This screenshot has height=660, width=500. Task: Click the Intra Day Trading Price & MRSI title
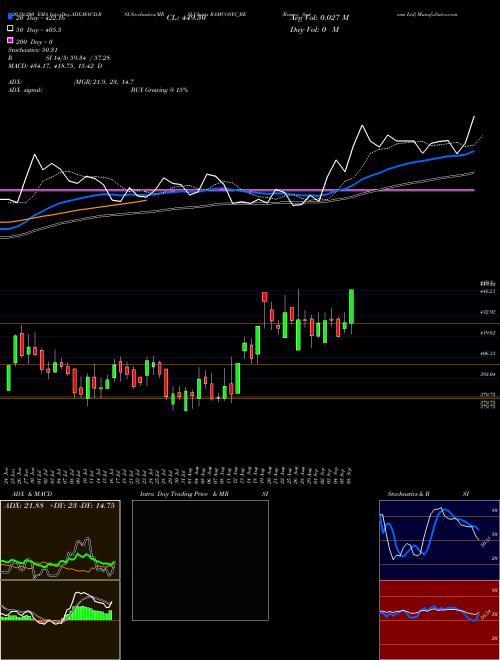point(204,494)
